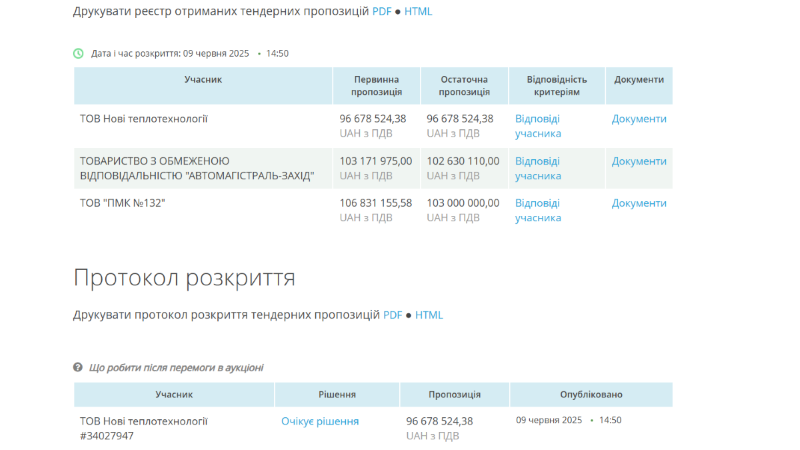Click the 'Остаточна пропозиція' column header
Viewport: 800px width, 450px height.
[464, 85]
